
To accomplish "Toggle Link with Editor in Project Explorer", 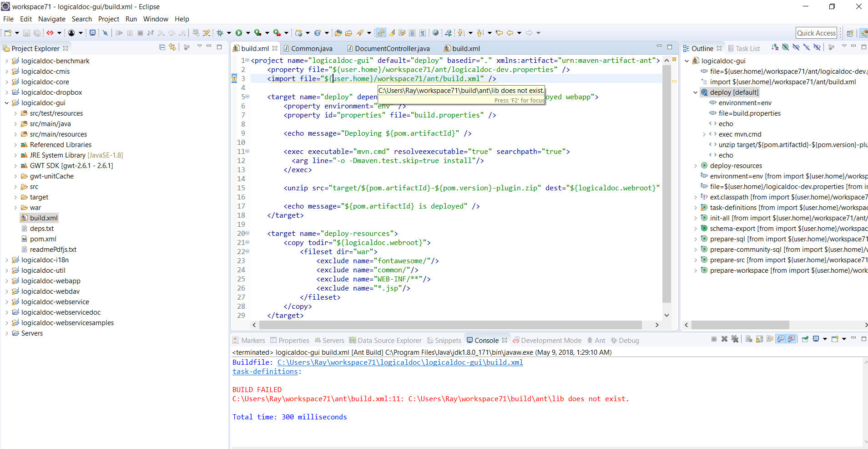I will tap(172, 47).
